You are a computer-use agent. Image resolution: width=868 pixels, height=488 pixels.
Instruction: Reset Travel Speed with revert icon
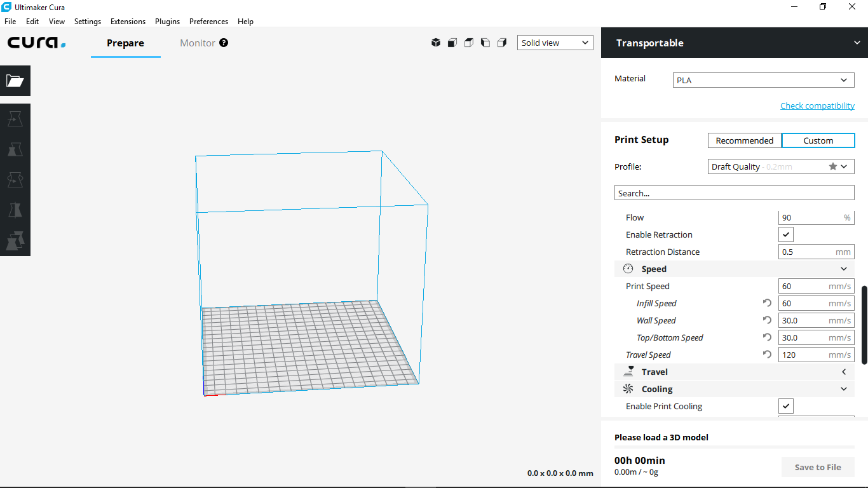coord(767,355)
